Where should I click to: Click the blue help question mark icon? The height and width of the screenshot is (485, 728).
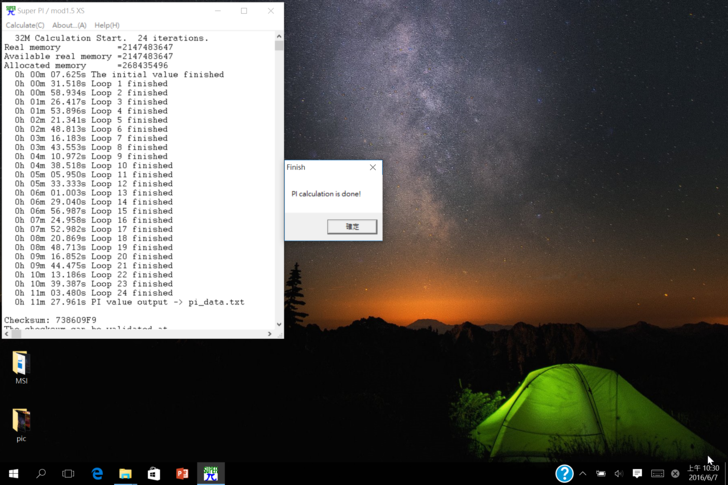click(564, 473)
